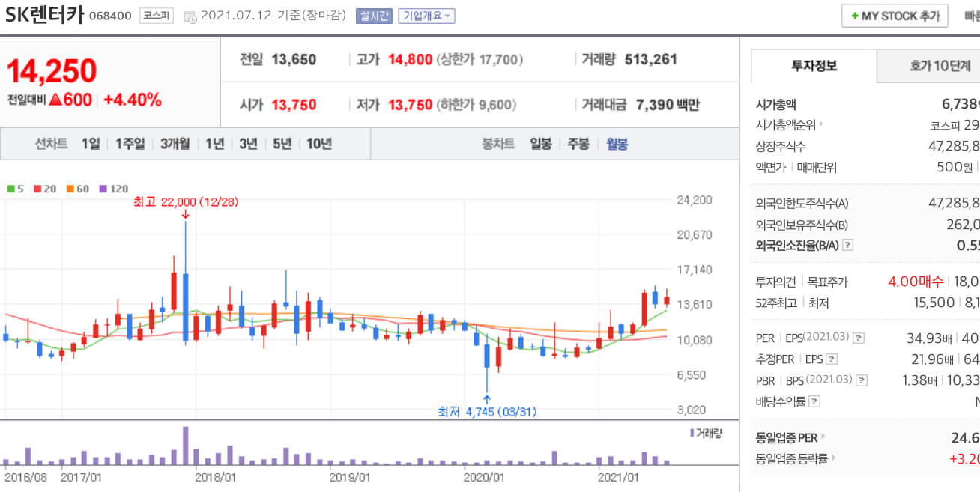The image size is (980, 492).
Task: Click the stock code 068400
Action: click(x=110, y=16)
